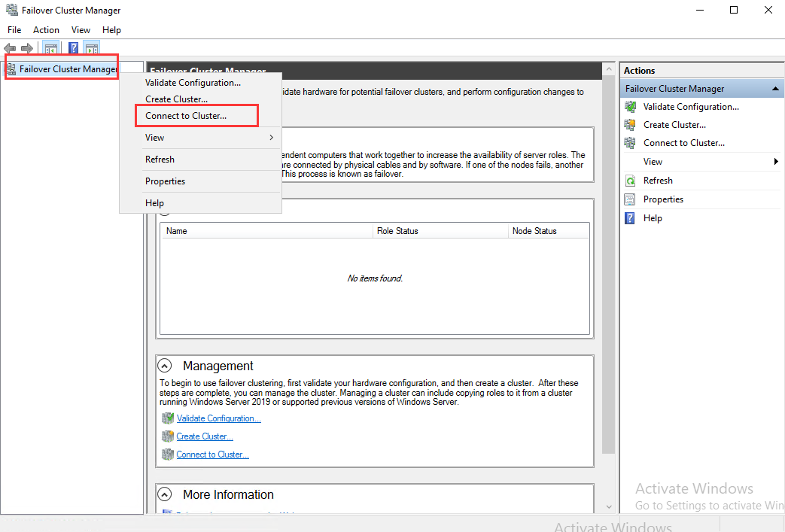Click the center pane scrollbar down arrow
Screen dimensions: 785x532
point(609,506)
